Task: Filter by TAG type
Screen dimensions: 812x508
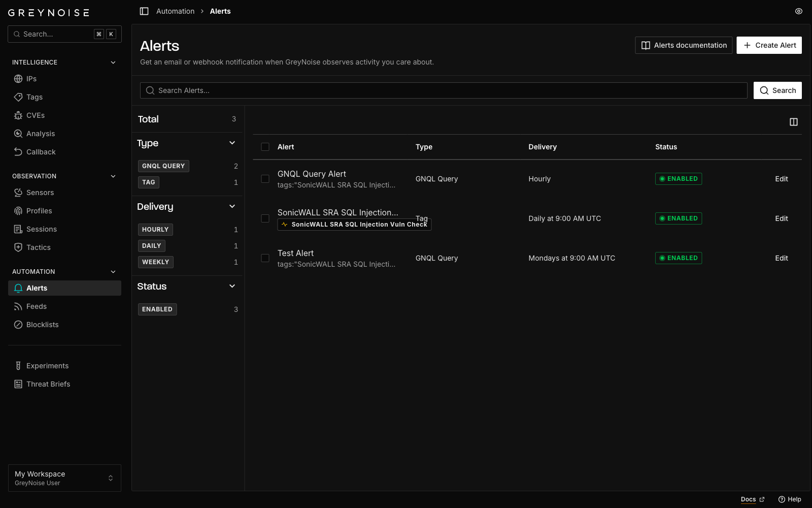Action: pyautogui.click(x=149, y=182)
